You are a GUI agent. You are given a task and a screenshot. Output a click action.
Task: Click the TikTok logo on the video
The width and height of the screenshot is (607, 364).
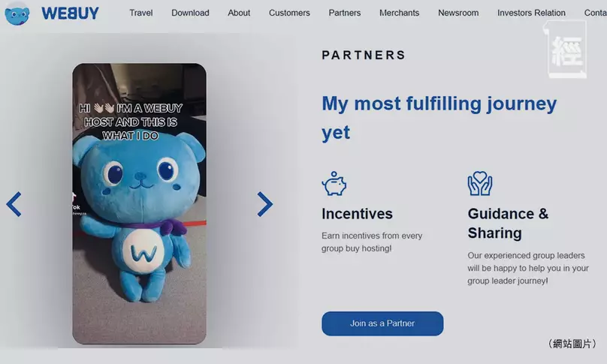pos(75,203)
